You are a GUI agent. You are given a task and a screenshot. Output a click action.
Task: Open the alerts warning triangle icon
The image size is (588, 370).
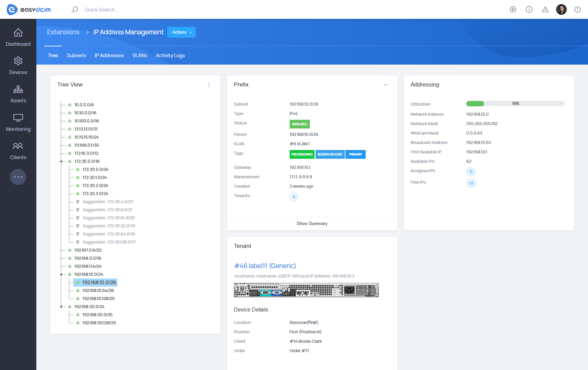click(545, 9)
